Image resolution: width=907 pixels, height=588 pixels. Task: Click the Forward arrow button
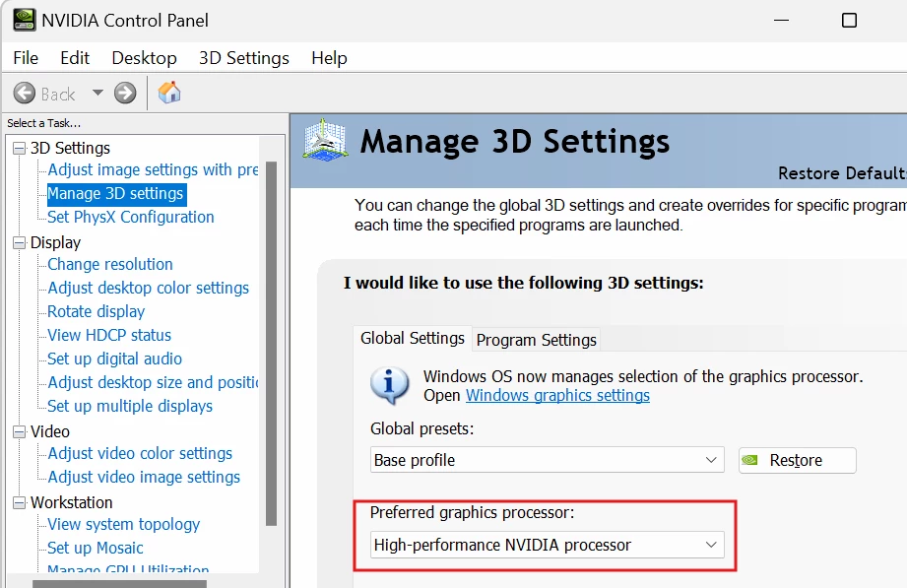click(125, 94)
